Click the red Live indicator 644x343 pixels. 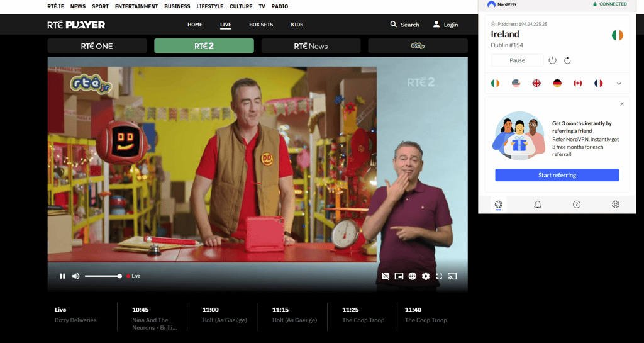coord(133,276)
